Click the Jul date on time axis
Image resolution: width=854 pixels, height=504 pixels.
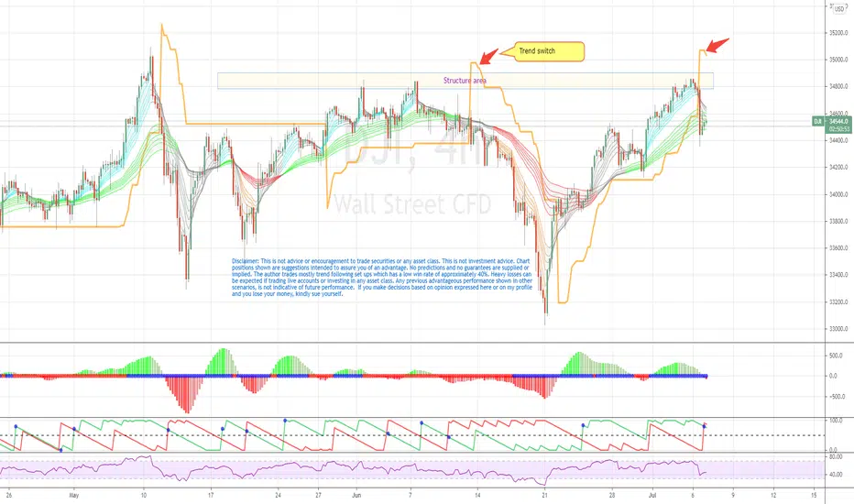[x=652, y=495]
